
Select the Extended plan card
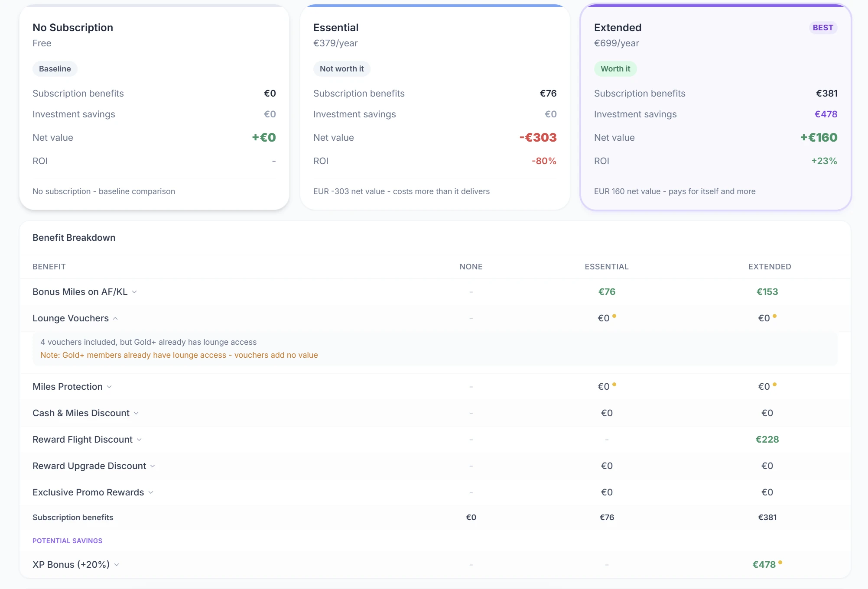coord(715,108)
